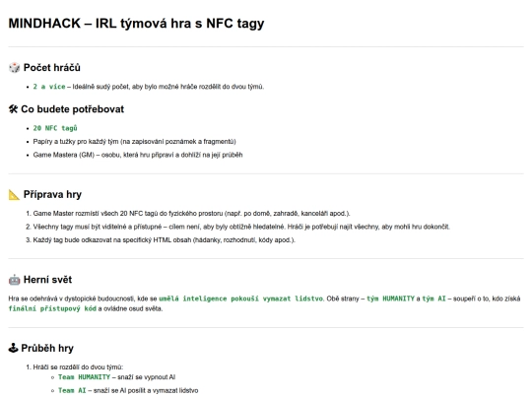This screenshot has width=532, height=399.
Task: Click the tools emoji beside Co budete potřebovat
Action: click(x=13, y=109)
